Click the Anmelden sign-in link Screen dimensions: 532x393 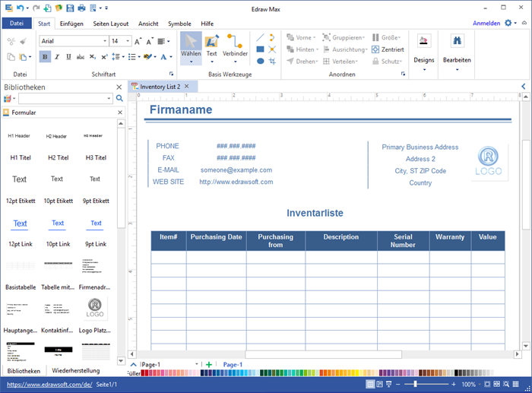(486, 24)
